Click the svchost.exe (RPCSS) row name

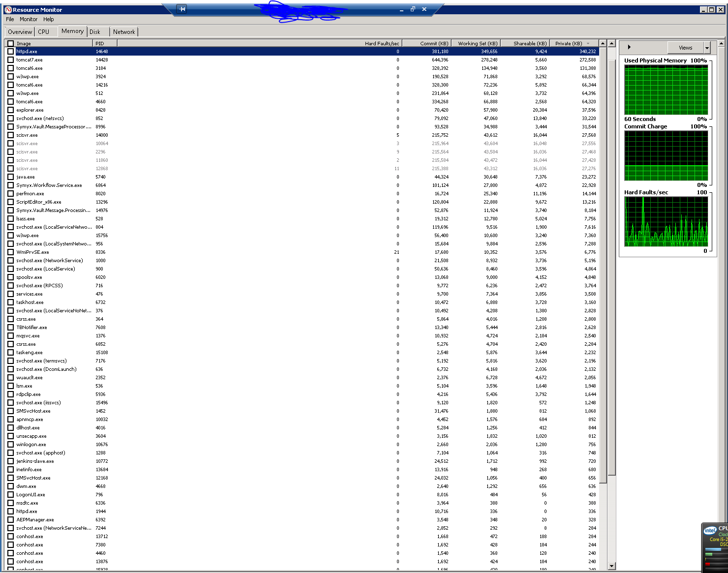coord(39,285)
